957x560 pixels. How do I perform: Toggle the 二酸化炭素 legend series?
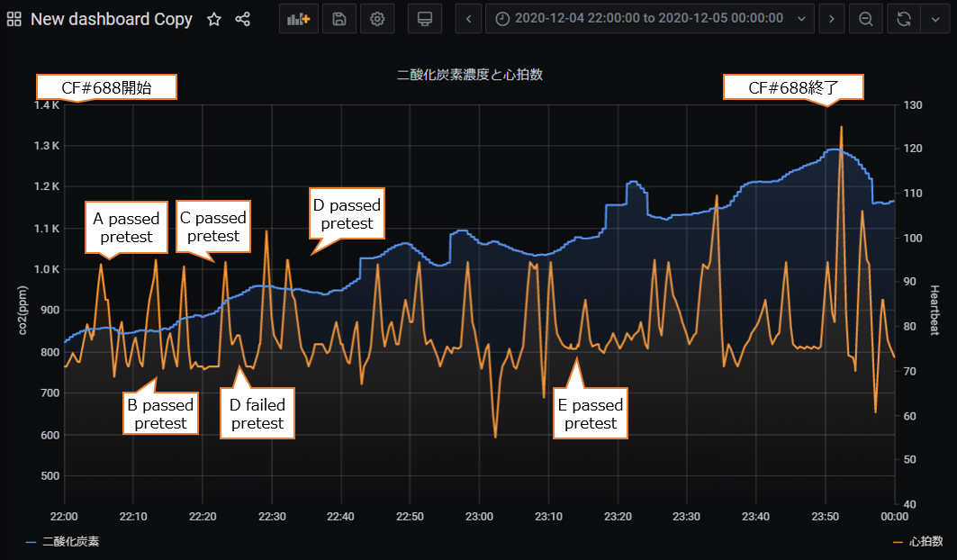[x=71, y=542]
